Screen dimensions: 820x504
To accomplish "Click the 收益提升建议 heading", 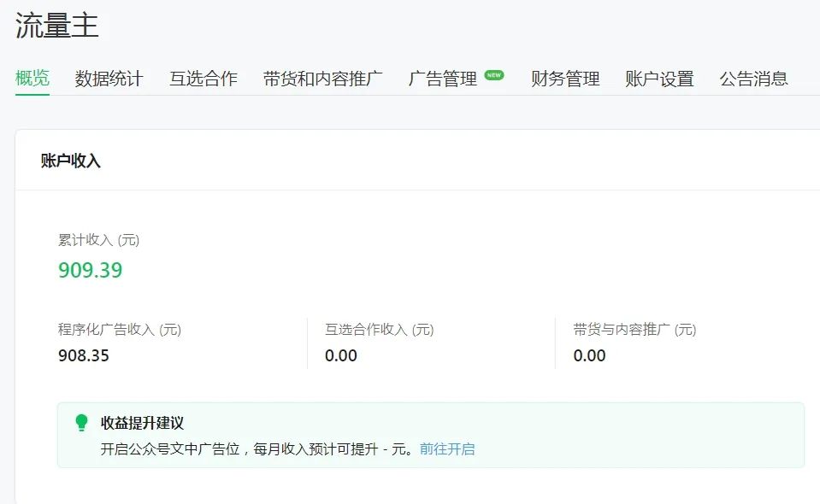I will pos(142,423).
